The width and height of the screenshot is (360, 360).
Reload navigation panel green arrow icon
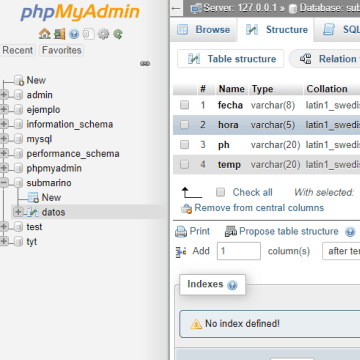(118, 34)
